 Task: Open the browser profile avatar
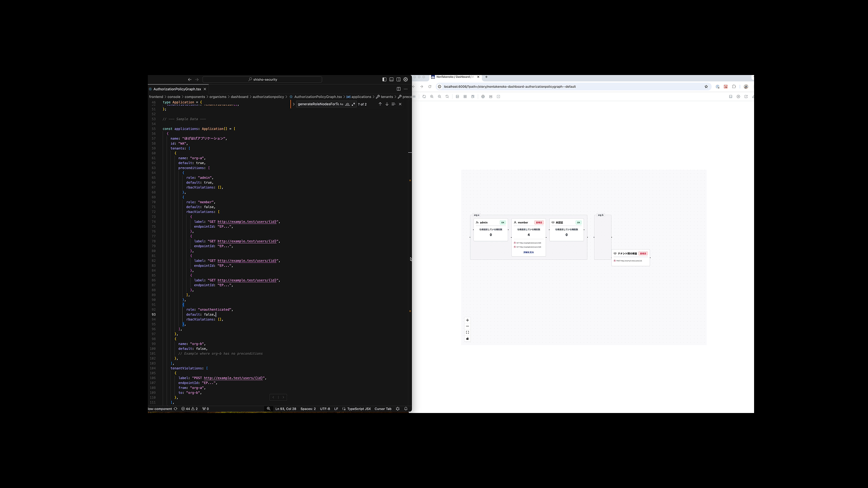tap(746, 87)
